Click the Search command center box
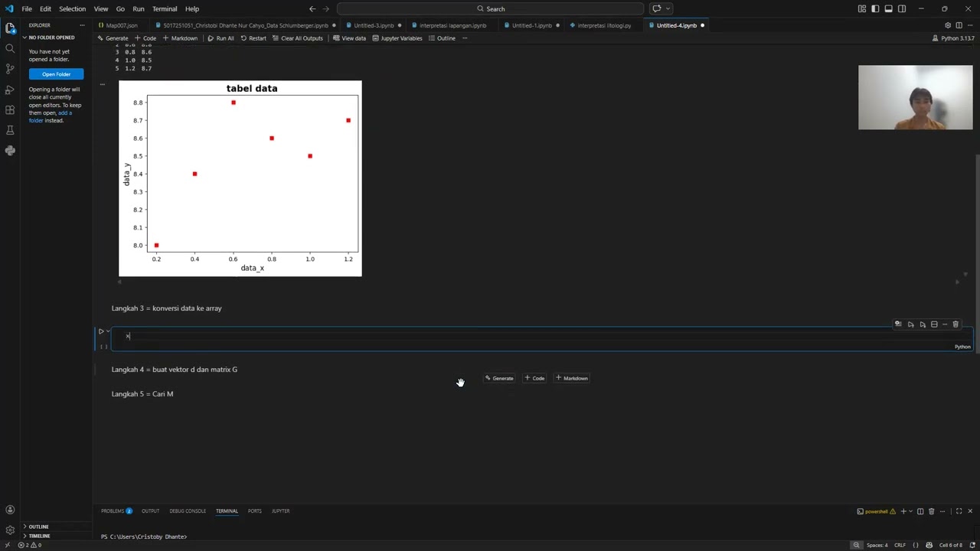Viewport: 980px width, 551px height. 490,9
